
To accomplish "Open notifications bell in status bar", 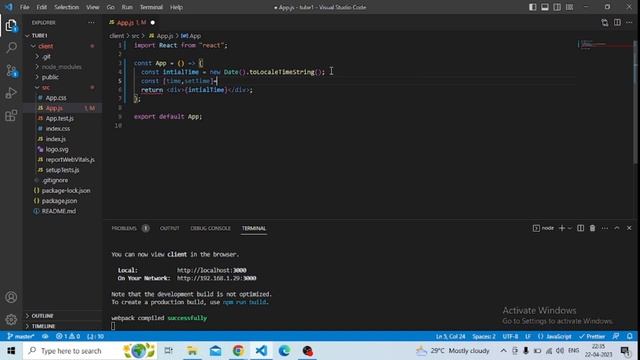I will tap(630, 336).
